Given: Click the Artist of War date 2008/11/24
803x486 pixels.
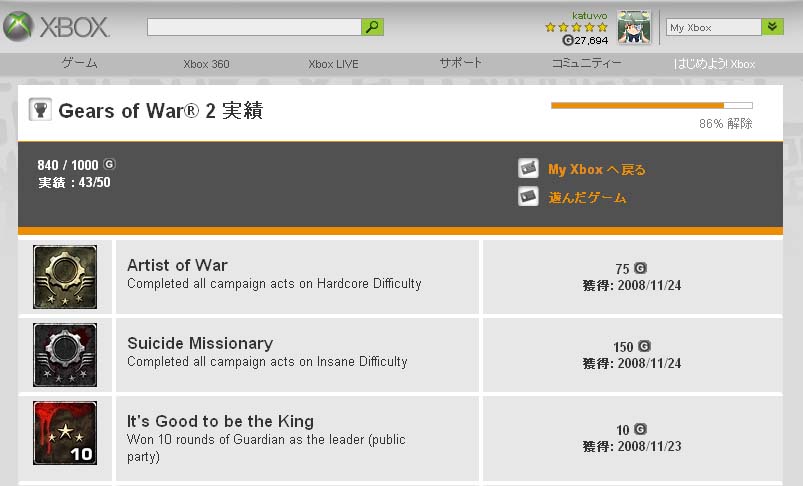Looking at the screenshot, I should coord(649,285).
